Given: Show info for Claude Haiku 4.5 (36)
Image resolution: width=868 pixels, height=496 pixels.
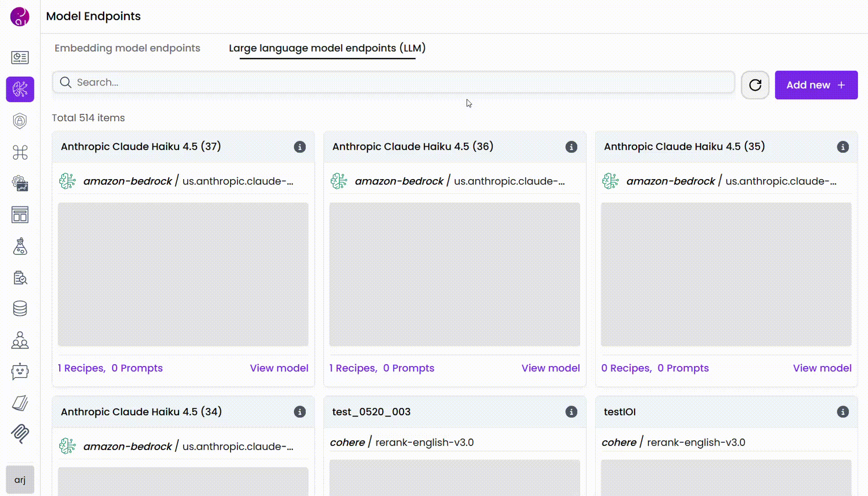Looking at the screenshot, I should (x=571, y=147).
